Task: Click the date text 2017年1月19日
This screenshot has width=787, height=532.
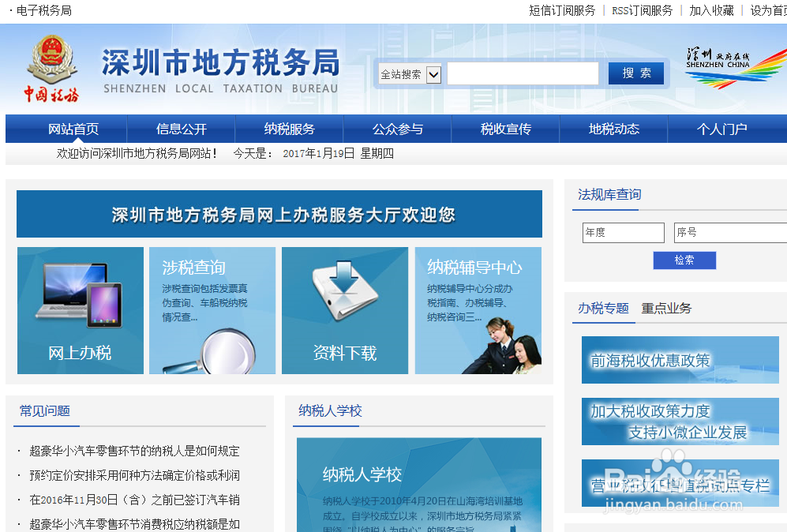Action: point(319,154)
